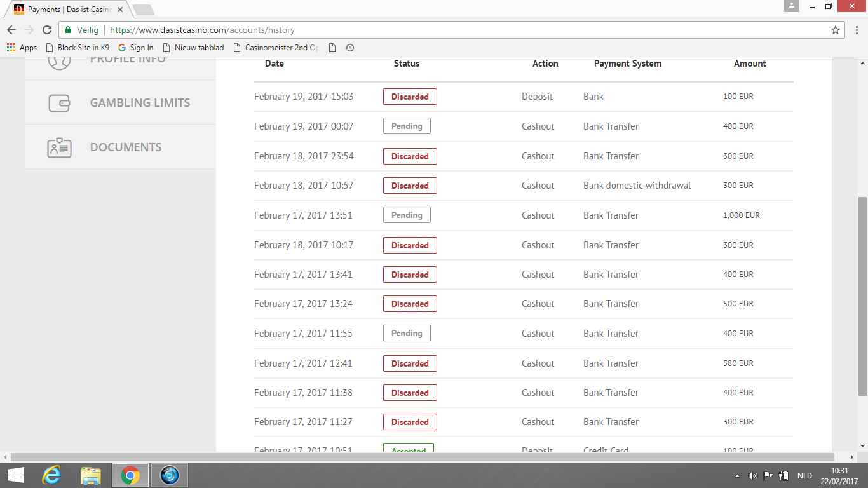
Task: Click Pending status for 1,000 EUR cashout
Action: [x=407, y=215]
